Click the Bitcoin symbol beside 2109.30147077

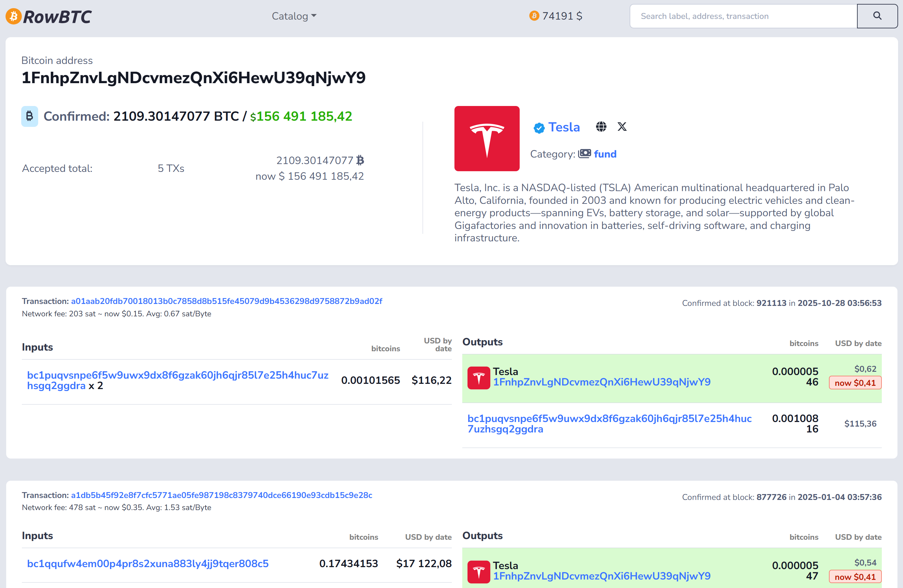pos(360,160)
